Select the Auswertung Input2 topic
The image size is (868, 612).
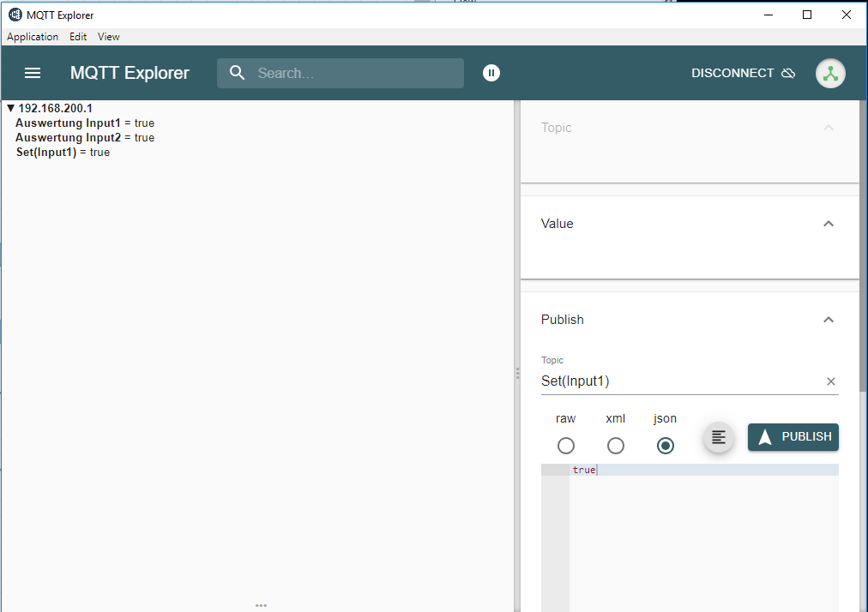click(x=69, y=137)
